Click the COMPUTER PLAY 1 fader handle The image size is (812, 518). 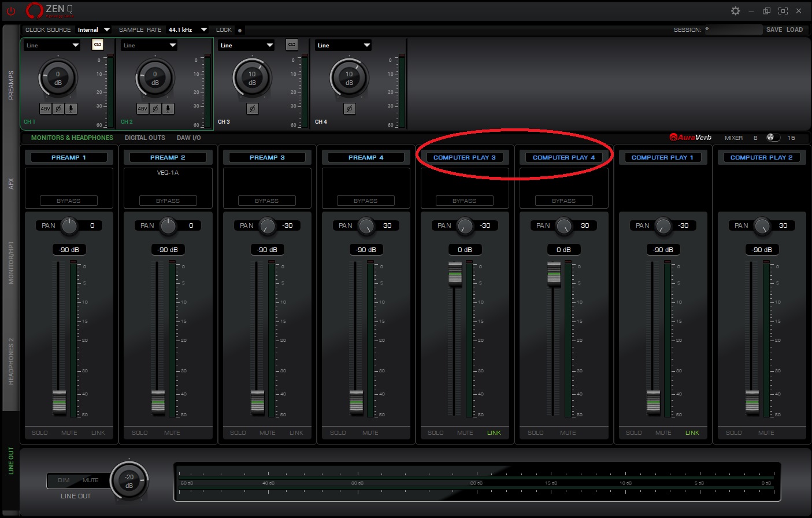click(x=654, y=402)
